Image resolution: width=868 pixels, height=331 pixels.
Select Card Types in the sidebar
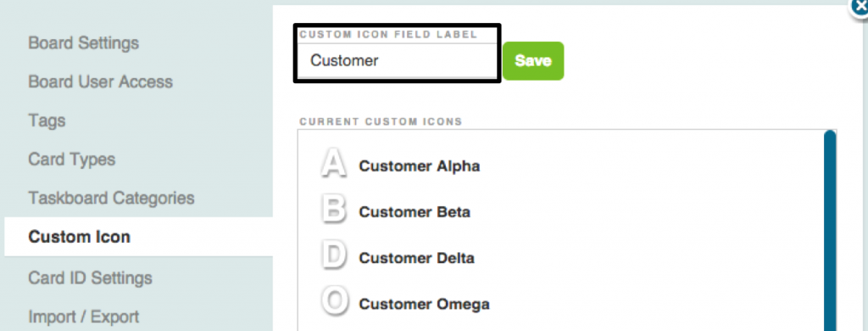coord(72,159)
